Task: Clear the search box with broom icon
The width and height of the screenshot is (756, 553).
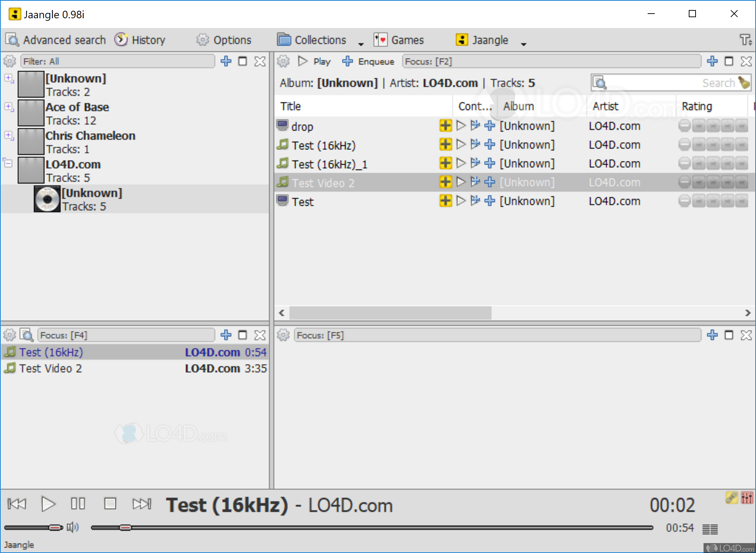Action: coord(744,83)
